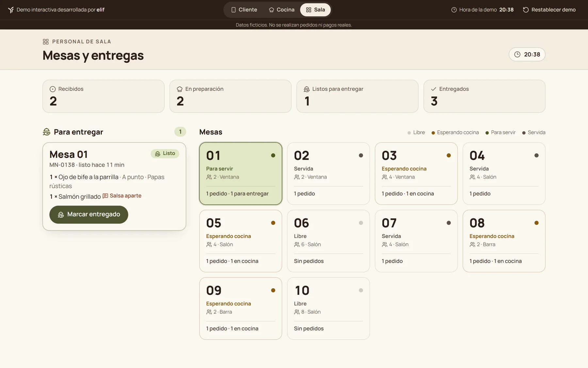The width and height of the screenshot is (588, 368).
Task: Click the status dot on table 03
Action: point(449,155)
